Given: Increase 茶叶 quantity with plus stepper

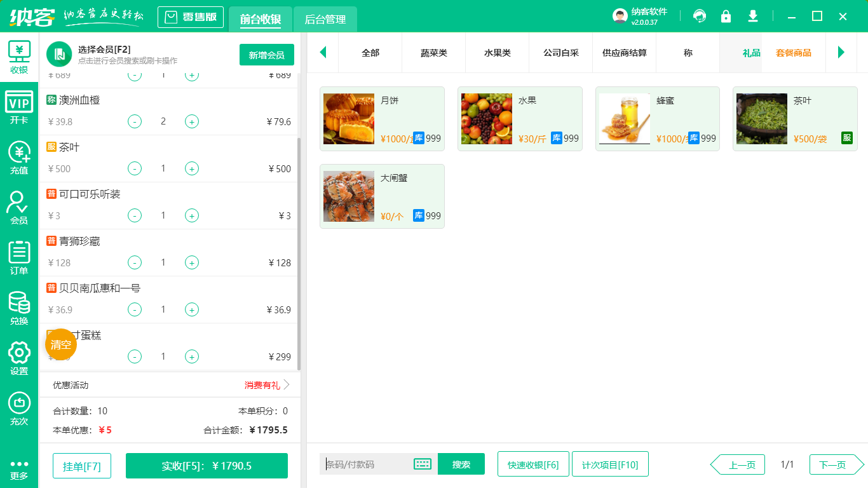Looking at the screenshot, I should pyautogui.click(x=191, y=168).
